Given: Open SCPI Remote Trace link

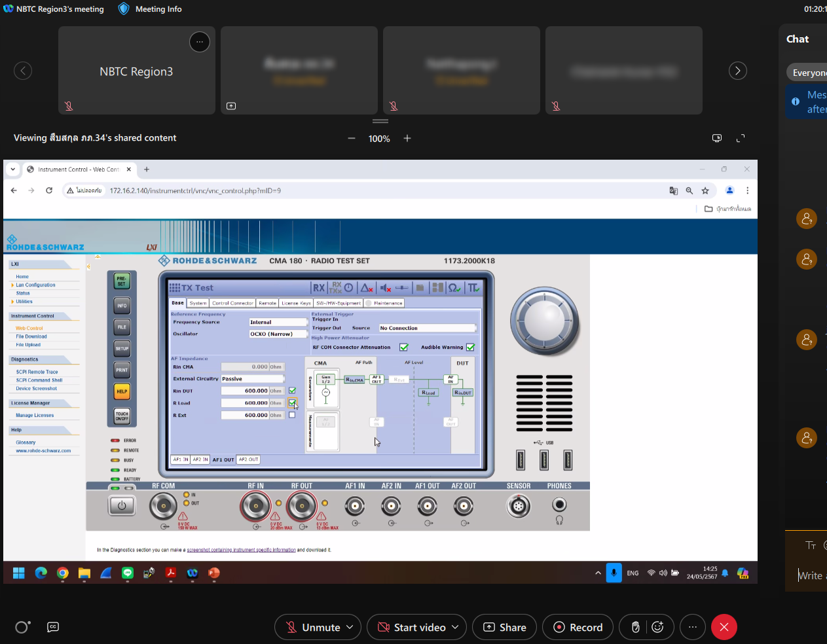Looking at the screenshot, I should tap(37, 372).
